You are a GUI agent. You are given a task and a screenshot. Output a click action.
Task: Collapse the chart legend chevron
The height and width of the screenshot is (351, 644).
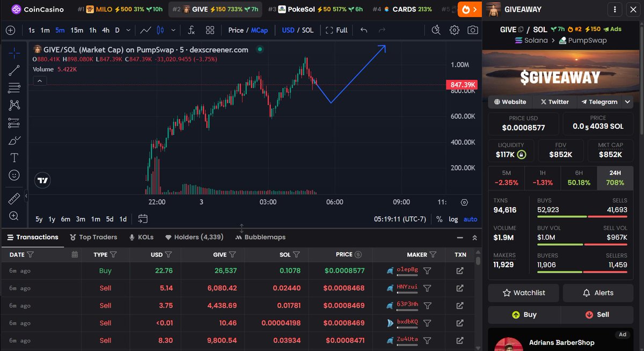coord(39,81)
